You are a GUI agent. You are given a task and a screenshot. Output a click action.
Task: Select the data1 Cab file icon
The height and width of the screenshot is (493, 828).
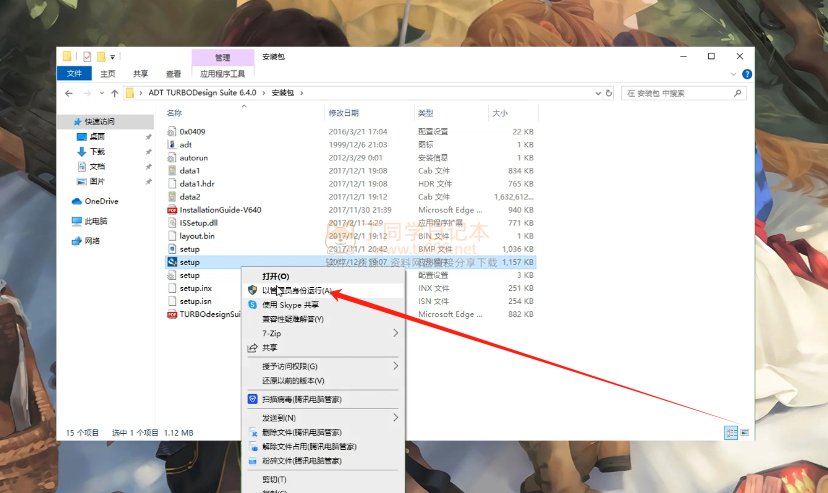click(172, 170)
